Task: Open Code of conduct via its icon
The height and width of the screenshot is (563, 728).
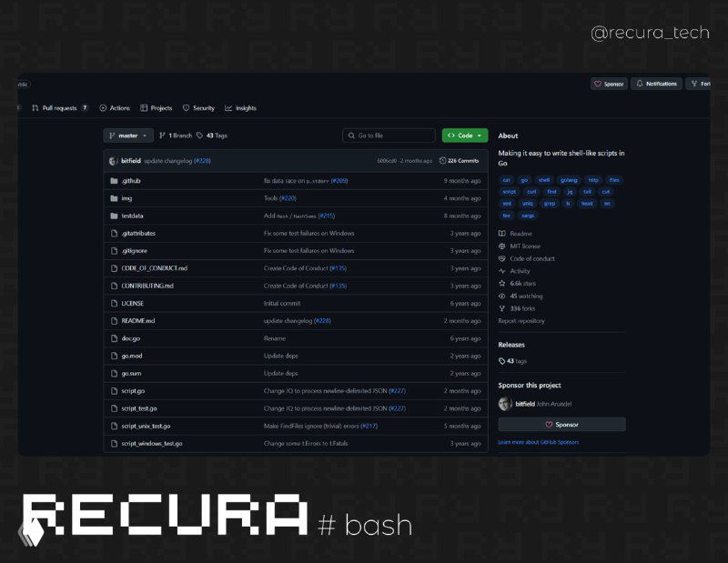Action: pyautogui.click(x=503, y=257)
